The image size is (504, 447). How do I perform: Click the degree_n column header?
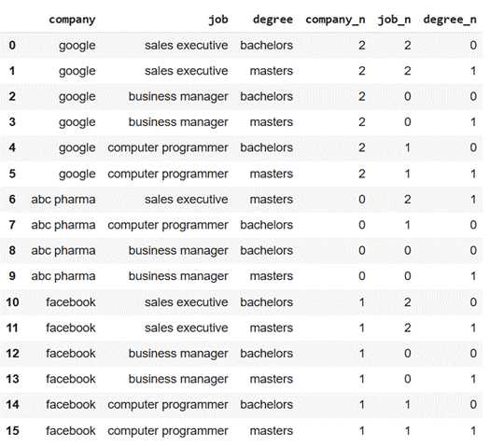[x=450, y=20]
